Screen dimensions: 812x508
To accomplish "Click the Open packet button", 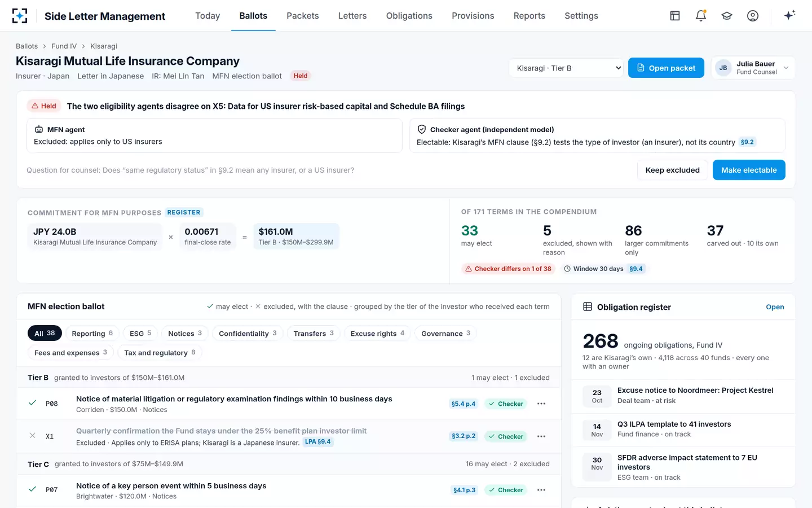I will coord(666,68).
